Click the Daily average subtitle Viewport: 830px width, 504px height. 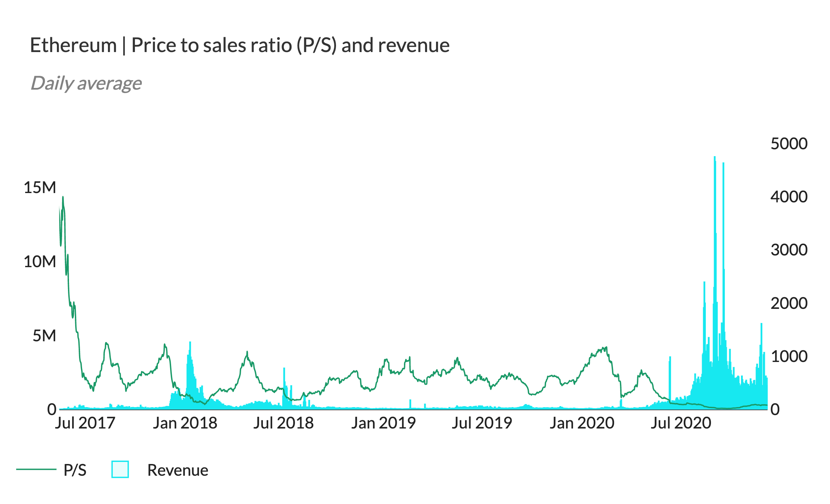click(x=86, y=83)
